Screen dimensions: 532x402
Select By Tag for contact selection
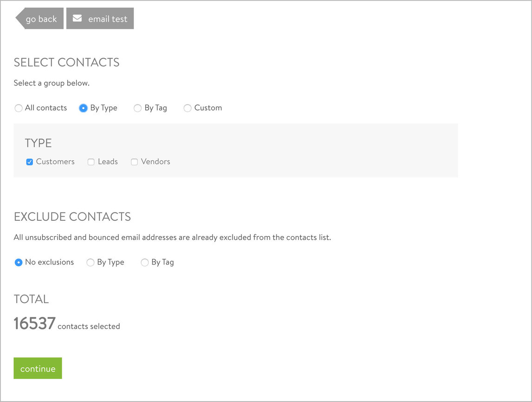click(137, 108)
